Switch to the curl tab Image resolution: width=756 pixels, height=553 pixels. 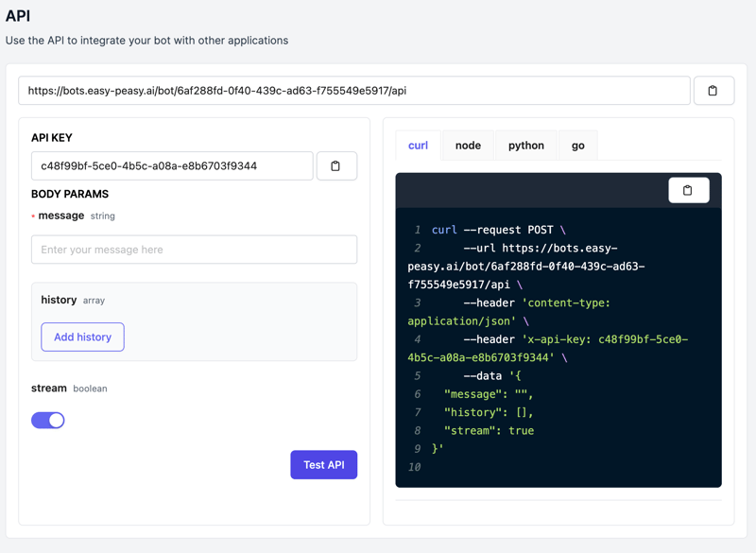pos(418,146)
